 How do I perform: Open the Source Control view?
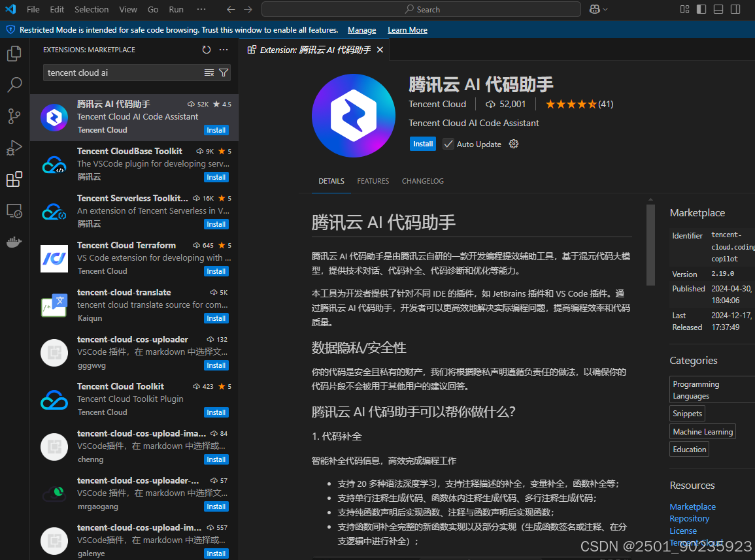click(14, 116)
